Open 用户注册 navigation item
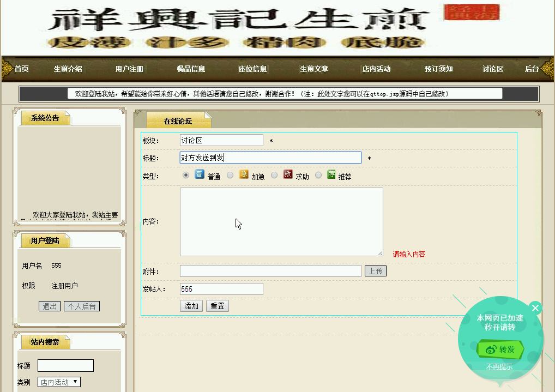 pyautogui.click(x=130, y=69)
